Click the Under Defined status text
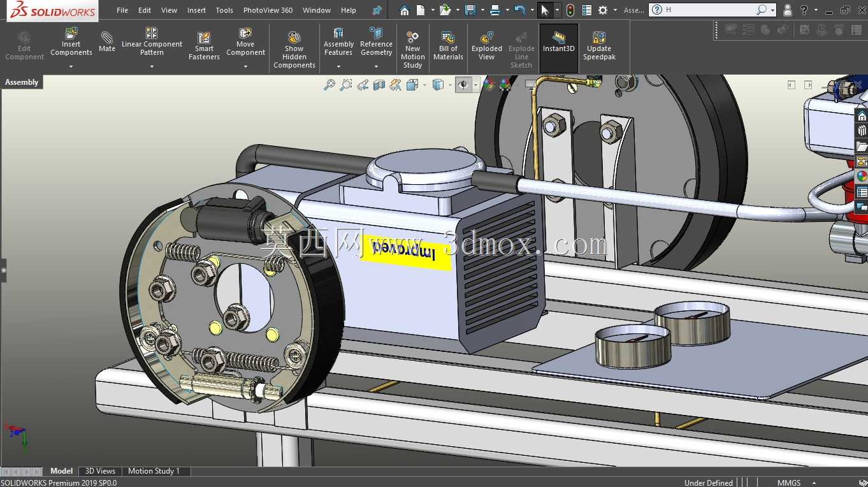This screenshot has height=487, width=868. click(x=709, y=483)
